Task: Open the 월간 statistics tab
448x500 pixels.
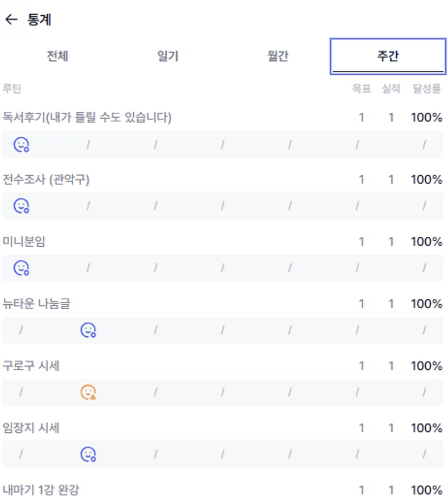Action: click(x=277, y=56)
